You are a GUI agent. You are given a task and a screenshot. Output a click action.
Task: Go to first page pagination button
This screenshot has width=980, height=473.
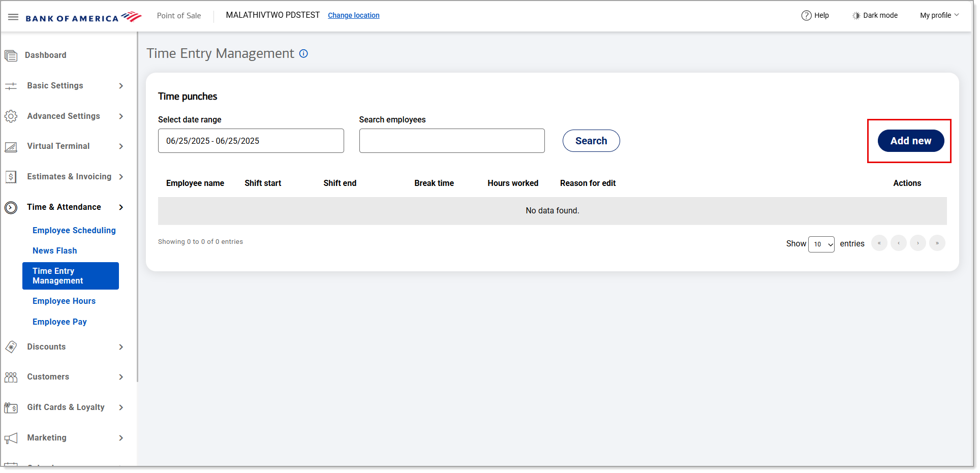click(x=879, y=243)
